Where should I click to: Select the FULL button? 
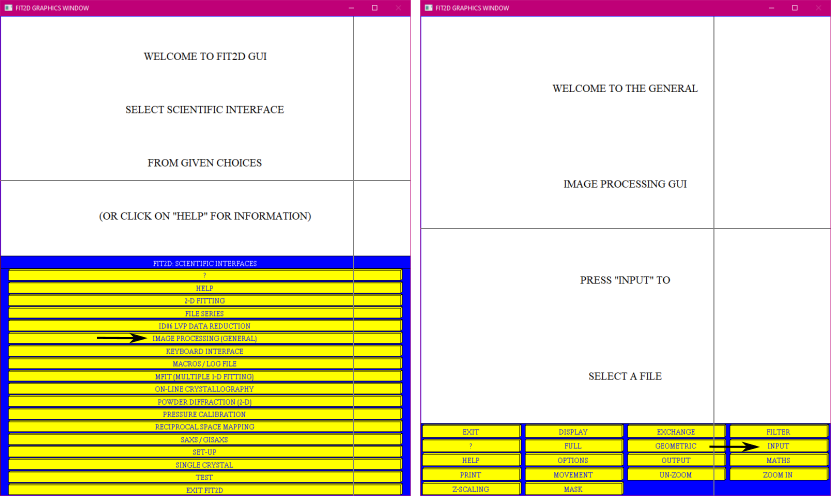[x=573, y=446]
